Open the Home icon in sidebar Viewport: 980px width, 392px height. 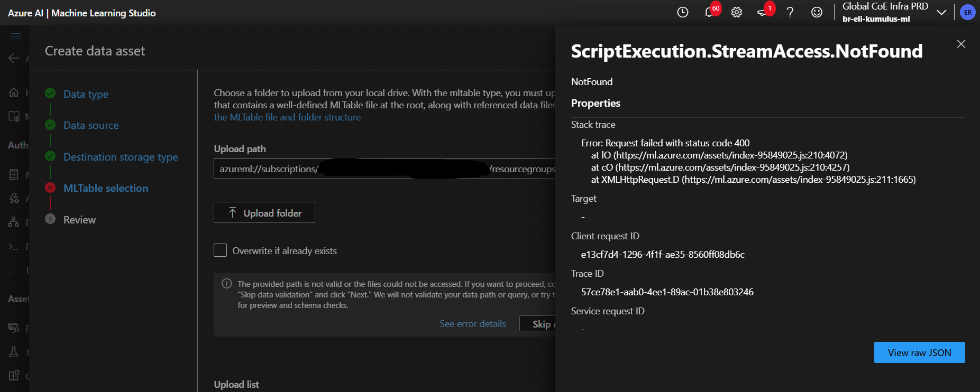click(x=14, y=92)
